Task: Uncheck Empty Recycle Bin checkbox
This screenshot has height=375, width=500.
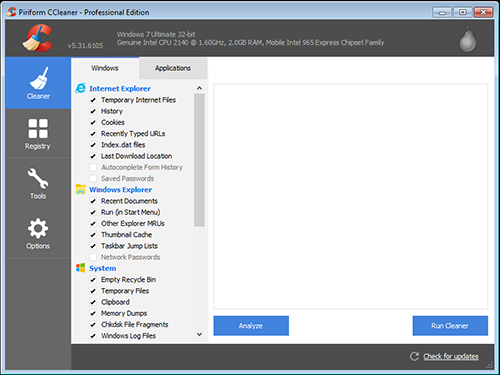Action: (93, 280)
